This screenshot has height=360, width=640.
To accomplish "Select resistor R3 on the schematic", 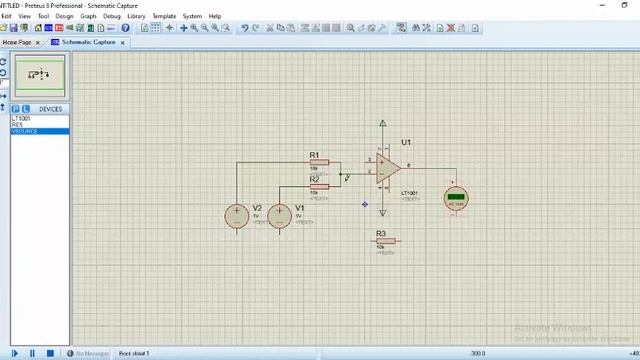I will point(386,241).
